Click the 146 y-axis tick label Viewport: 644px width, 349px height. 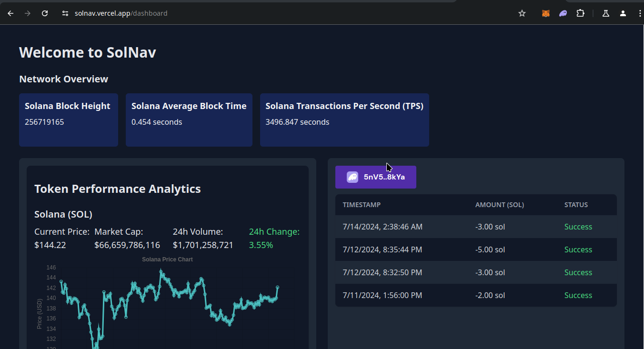coord(51,267)
